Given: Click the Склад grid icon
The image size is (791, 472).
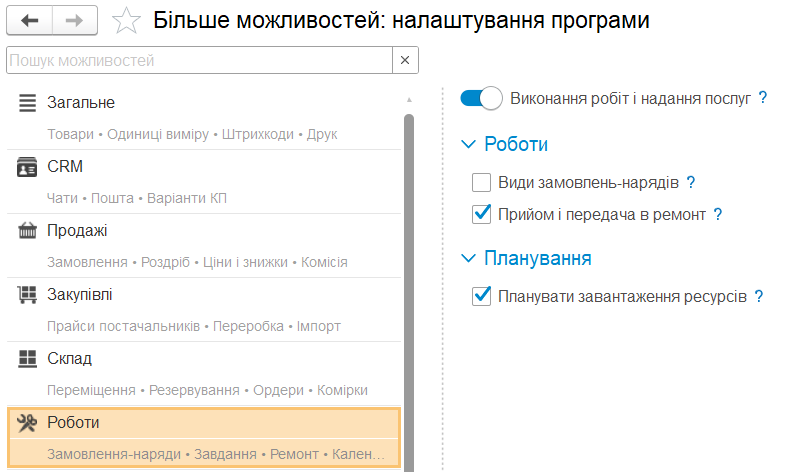Looking at the screenshot, I should point(27,359).
